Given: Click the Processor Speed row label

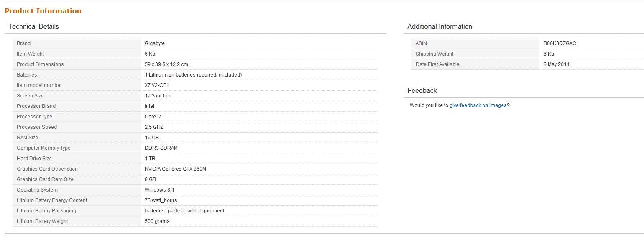Looking at the screenshot, I should [37, 127].
